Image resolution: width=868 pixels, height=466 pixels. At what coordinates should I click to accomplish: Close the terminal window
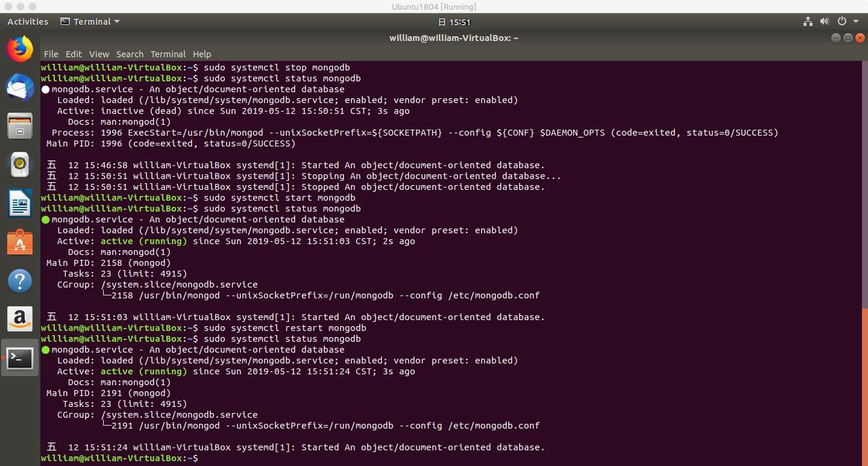[859, 38]
